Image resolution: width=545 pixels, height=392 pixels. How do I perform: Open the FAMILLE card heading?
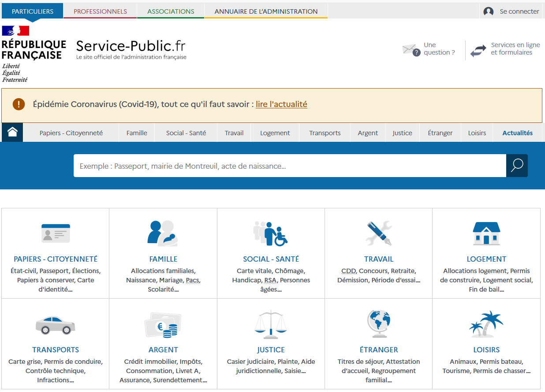point(163,259)
